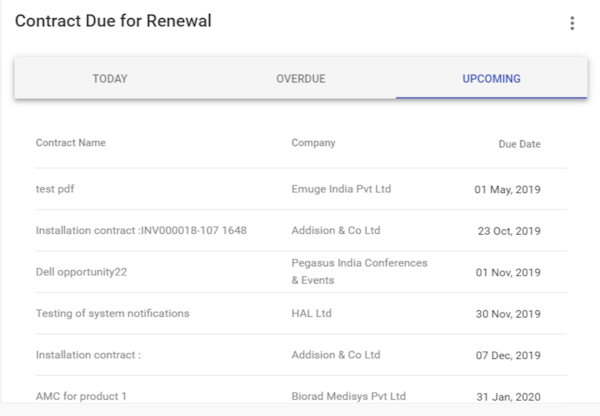Select Pegasus India Conferences & Events company
The width and height of the screenshot is (600, 416).
[359, 271]
